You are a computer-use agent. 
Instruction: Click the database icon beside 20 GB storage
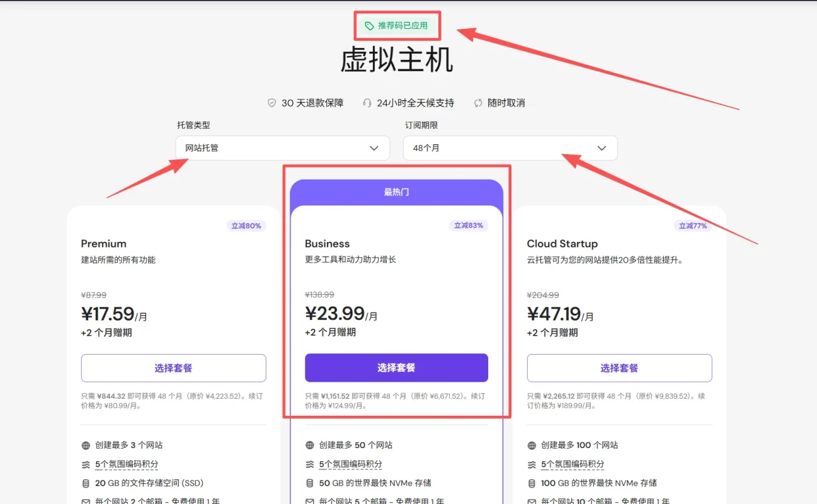(x=86, y=484)
